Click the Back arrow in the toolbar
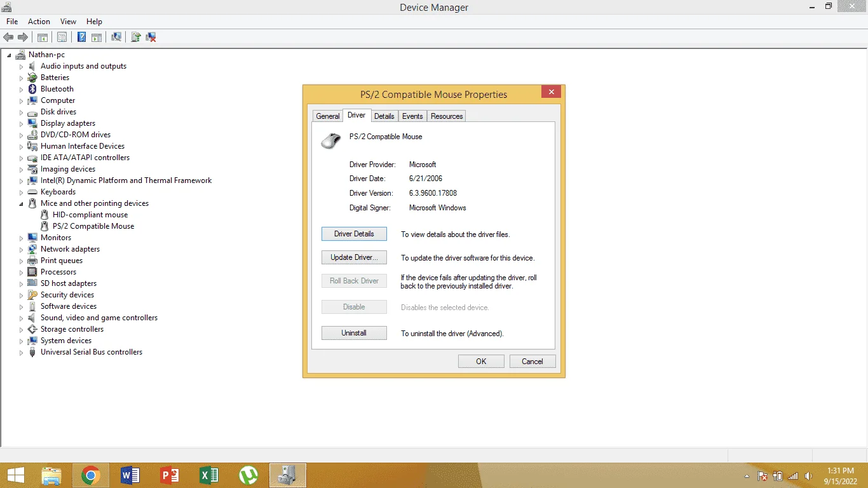The height and width of the screenshot is (488, 868). point(8,37)
